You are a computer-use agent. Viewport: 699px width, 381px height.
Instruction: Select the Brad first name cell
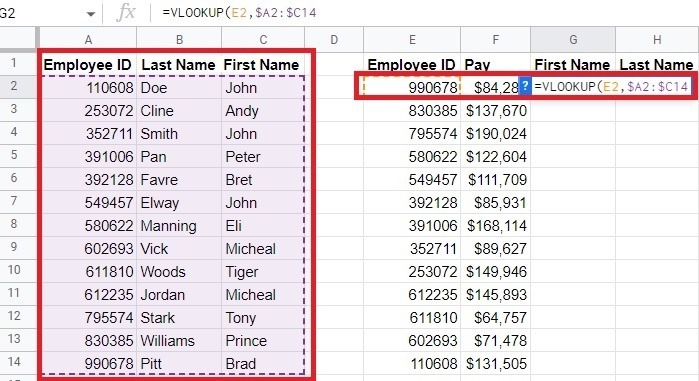pyautogui.click(x=263, y=364)
